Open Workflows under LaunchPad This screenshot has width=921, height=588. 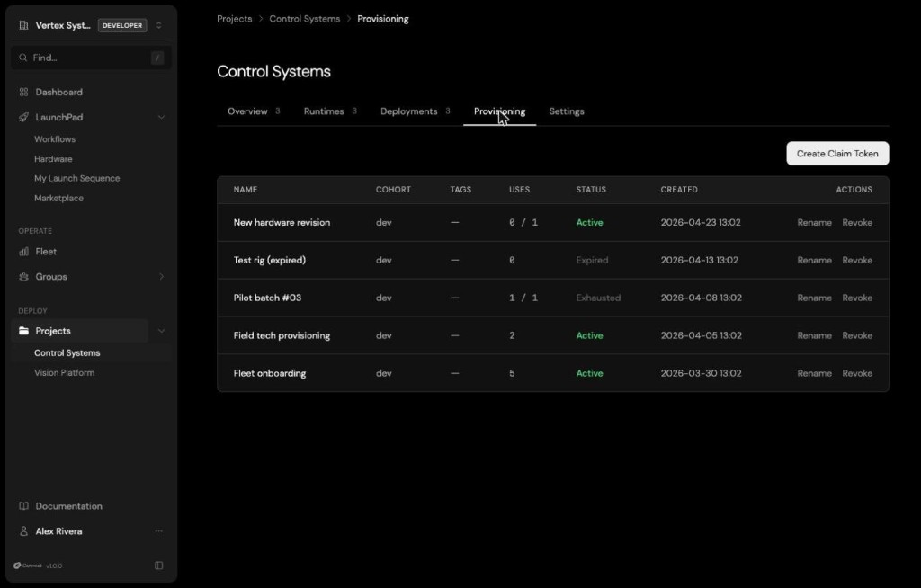click(55, 139)
